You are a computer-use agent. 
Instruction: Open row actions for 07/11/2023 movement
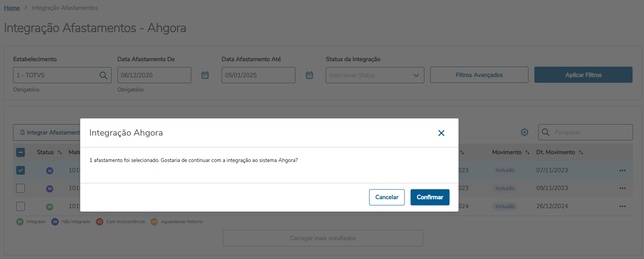[x=622, y=170]
